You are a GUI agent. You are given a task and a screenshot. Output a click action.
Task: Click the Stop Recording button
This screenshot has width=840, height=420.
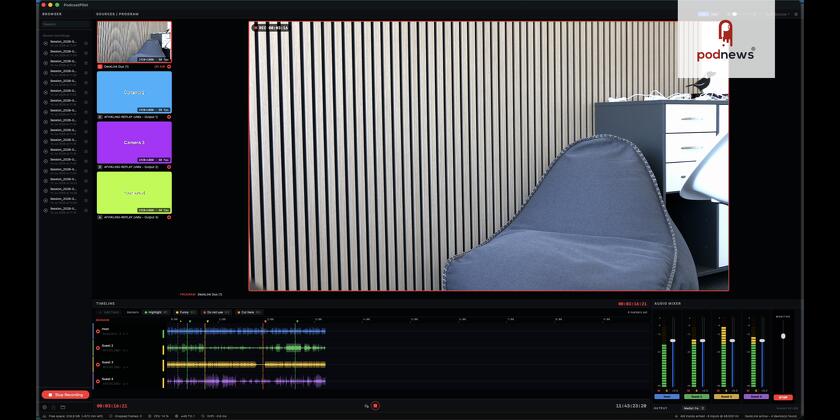[x=65, y=395]
